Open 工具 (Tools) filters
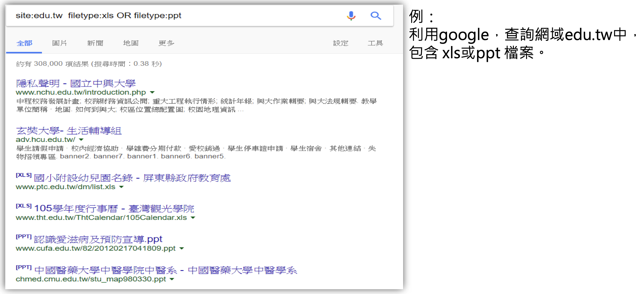This screenshot has height=294, width=644. pos(376,43)
